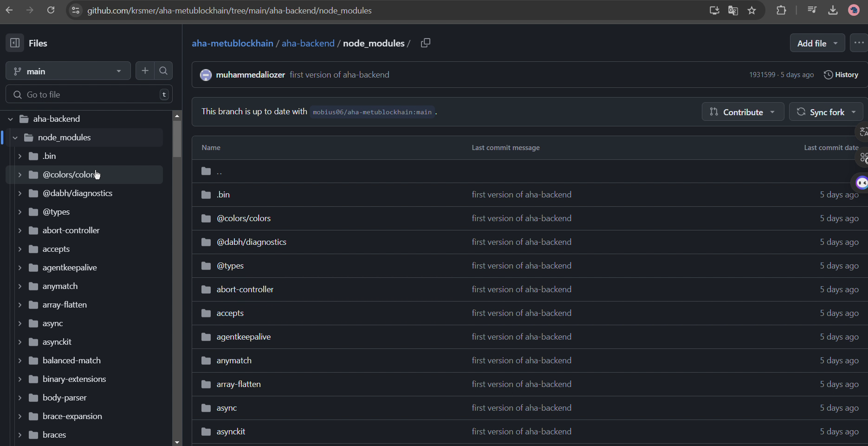
Task: Collapse the file tree side panel icon
Action: 15,43
